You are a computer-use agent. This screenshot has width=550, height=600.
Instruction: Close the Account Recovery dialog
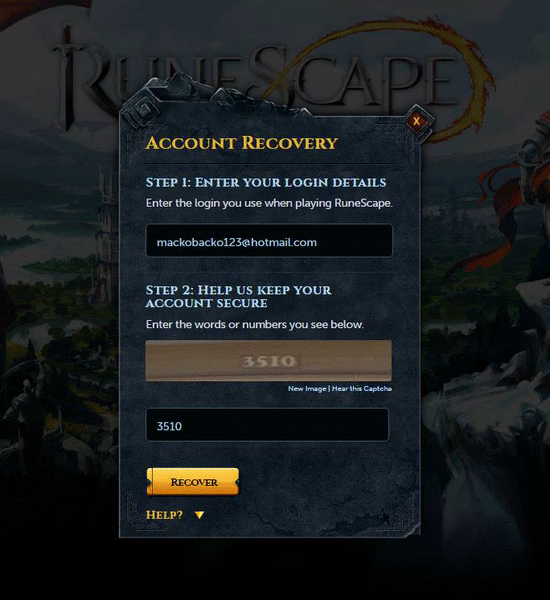pos(416,121)
